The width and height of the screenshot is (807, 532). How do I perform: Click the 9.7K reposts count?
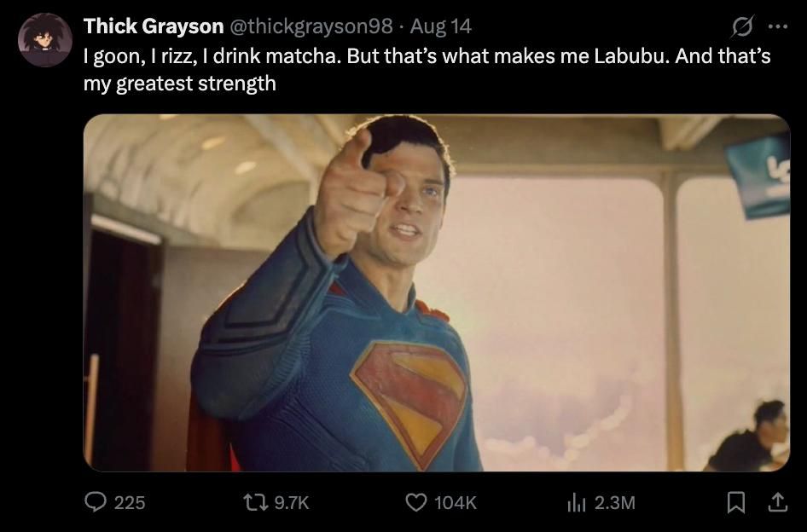click(291, 503)
